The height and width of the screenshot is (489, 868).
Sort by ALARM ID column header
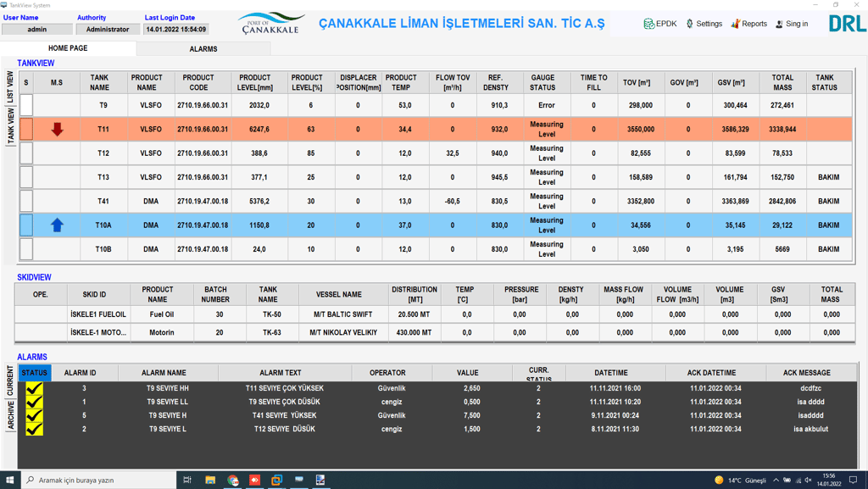[x=80, y=373]
